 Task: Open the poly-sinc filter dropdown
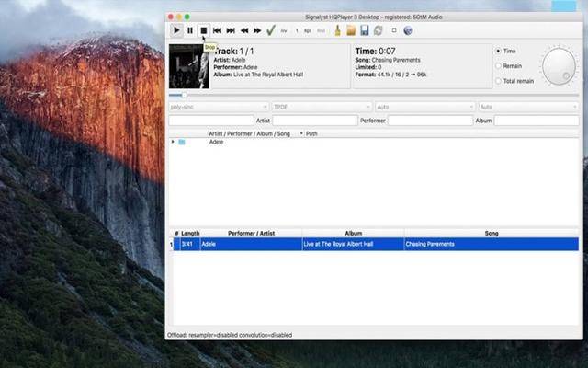click(x=219, y=107)
